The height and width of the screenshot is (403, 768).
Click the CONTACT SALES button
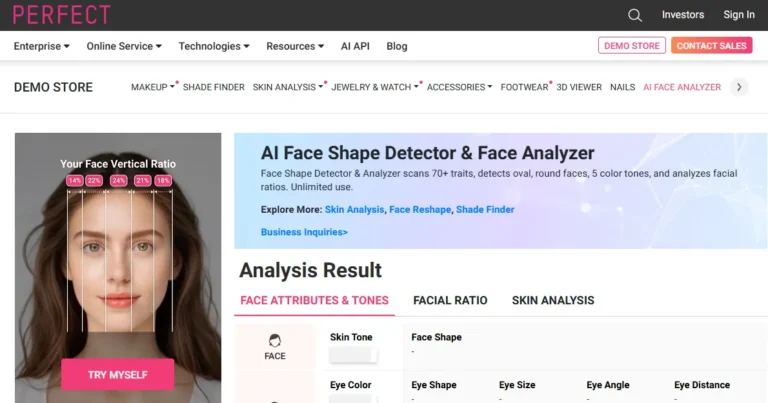point(711,46)
